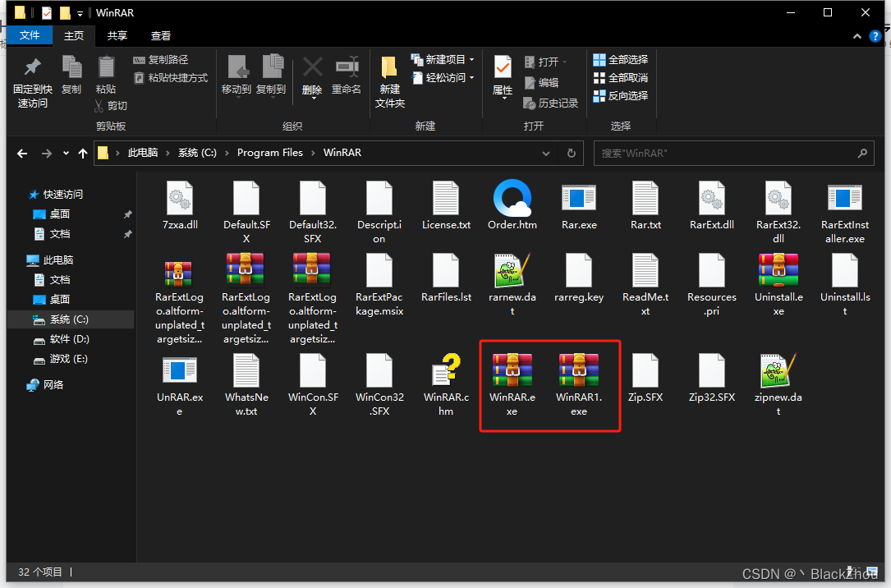Select the RarFiles.lst file
The width and height of the screenshot is (891, 588).
pos(446,278)
